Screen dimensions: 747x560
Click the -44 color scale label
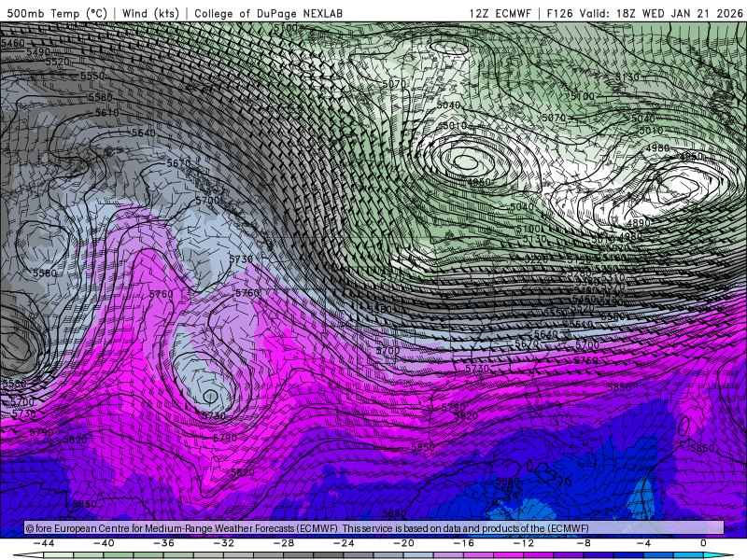pos(44,543)
